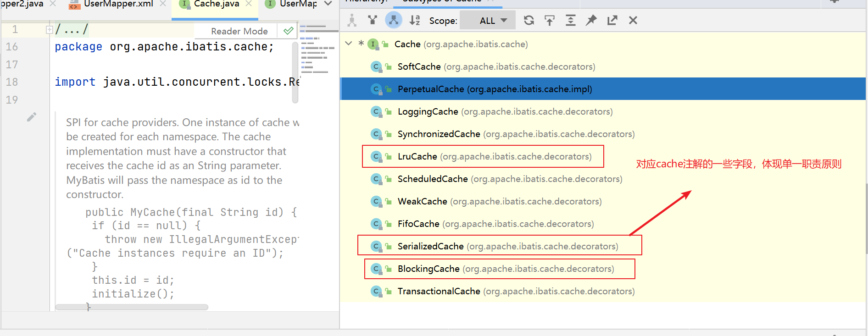Viewport: 868px width, 336px height.
Task: Select the FifoCache row
Action: [x=602, y=224]
